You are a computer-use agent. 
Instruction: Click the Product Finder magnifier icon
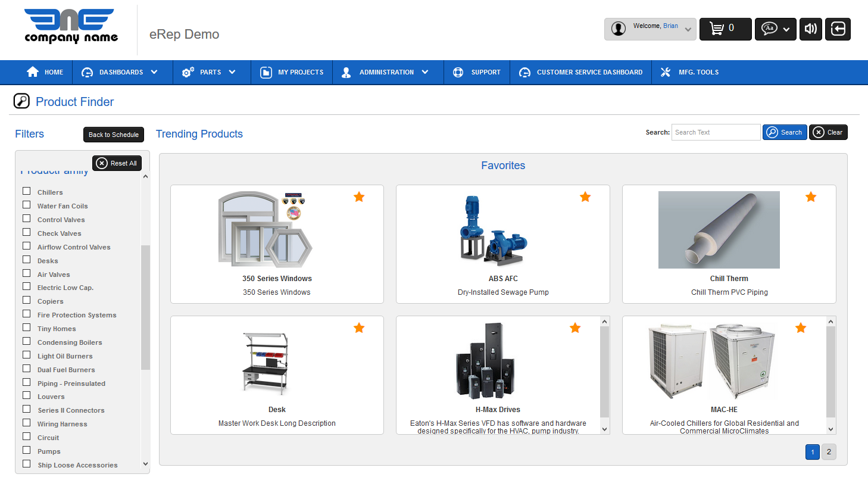(22, 101)
